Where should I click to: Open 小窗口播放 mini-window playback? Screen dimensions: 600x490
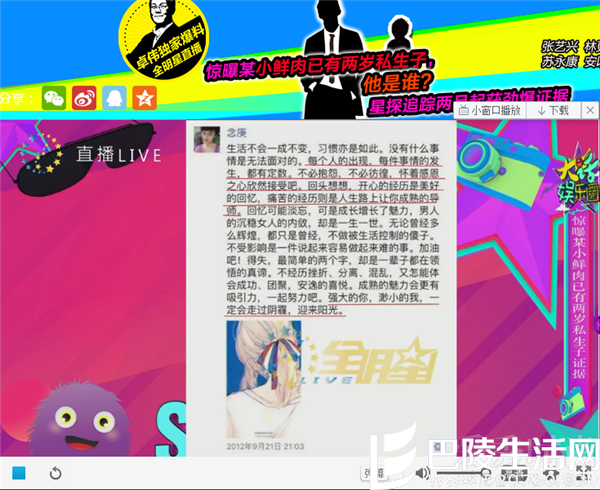click(x=490, y=111)
